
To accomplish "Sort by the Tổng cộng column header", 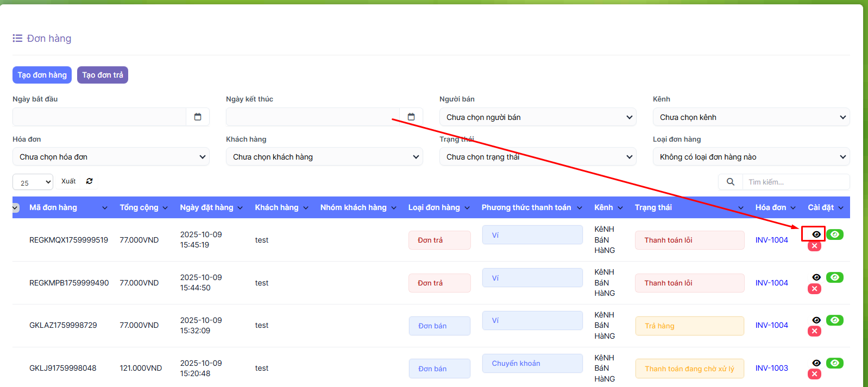I will 139,207.
